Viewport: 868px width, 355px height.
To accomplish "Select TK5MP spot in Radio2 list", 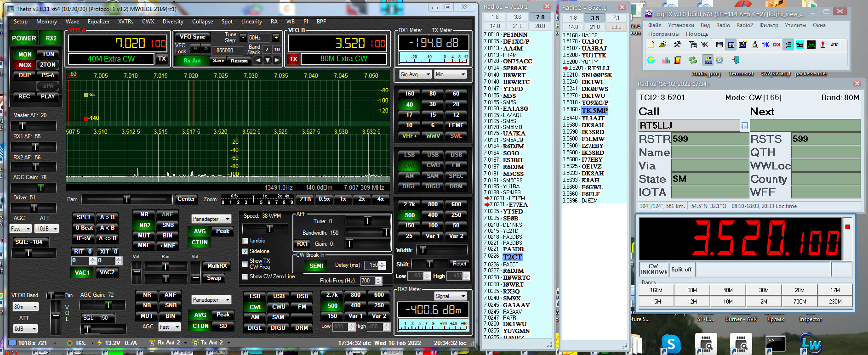I will click(594, 111).
